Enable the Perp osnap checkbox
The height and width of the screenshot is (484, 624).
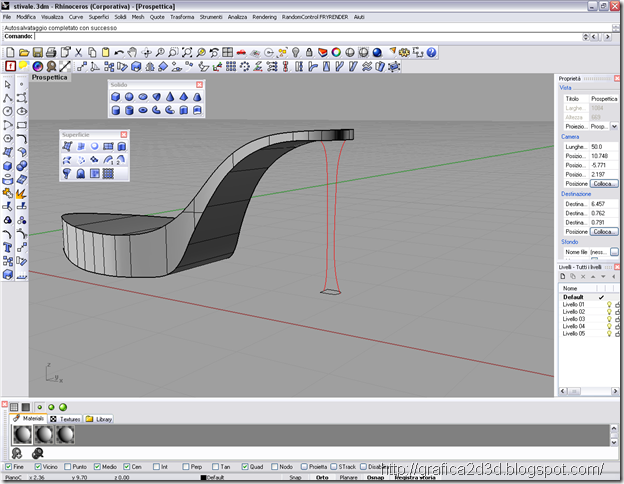tap(186, 466)
